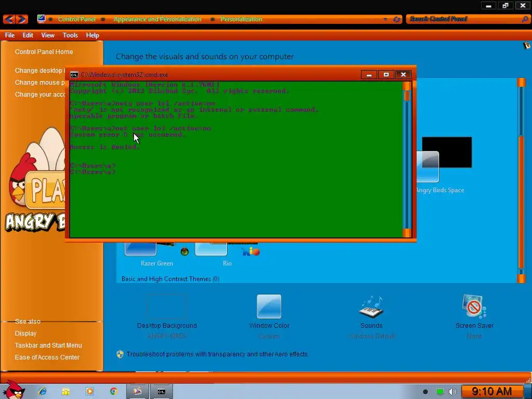Viewport: 532px width, 399px height.
Task: Open Windows Explorer folder on taskbar
Action: tap(66, 392)
